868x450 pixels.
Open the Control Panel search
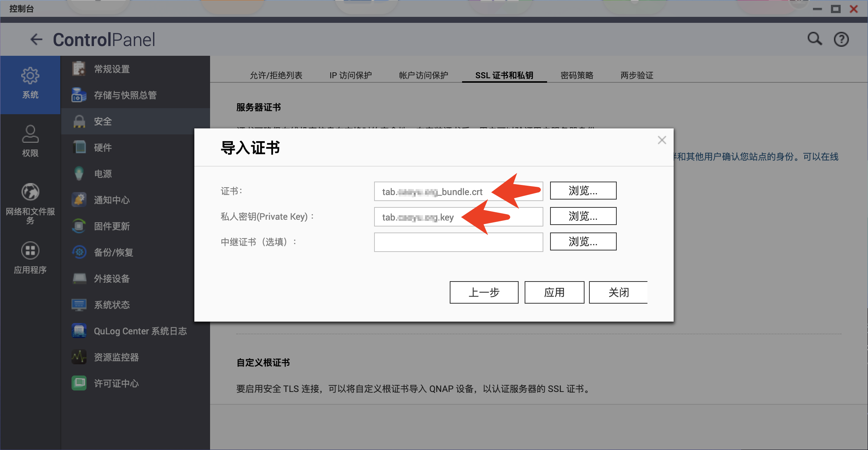(814, 39)
